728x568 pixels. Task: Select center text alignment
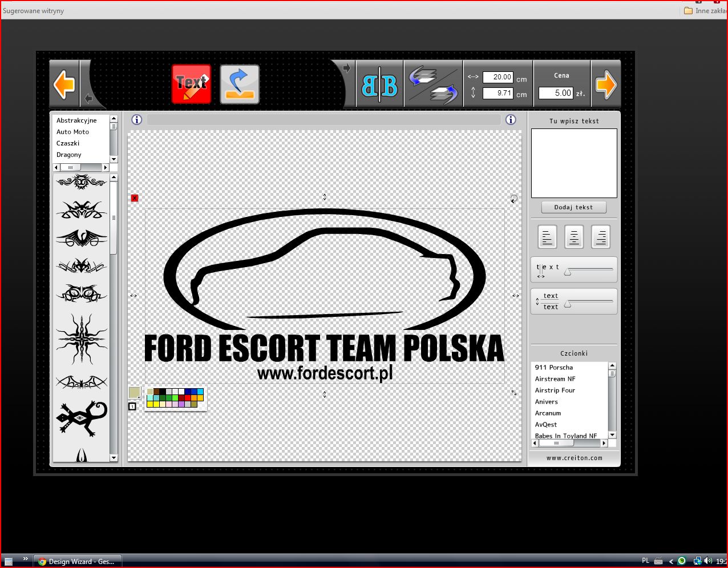pyautogui.click(x=574, y=237)
